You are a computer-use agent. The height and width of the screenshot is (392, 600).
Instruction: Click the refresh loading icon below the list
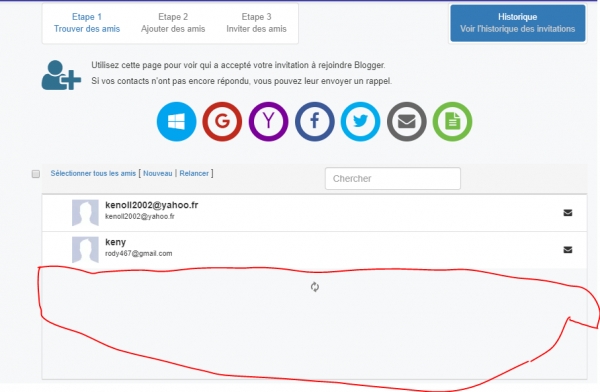point(315,287)
